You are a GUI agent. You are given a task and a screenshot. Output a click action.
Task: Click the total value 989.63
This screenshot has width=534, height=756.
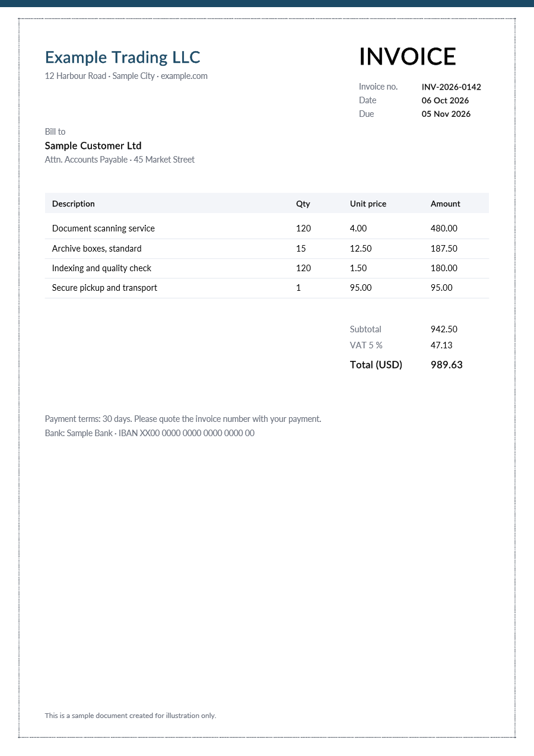point(447,365)
